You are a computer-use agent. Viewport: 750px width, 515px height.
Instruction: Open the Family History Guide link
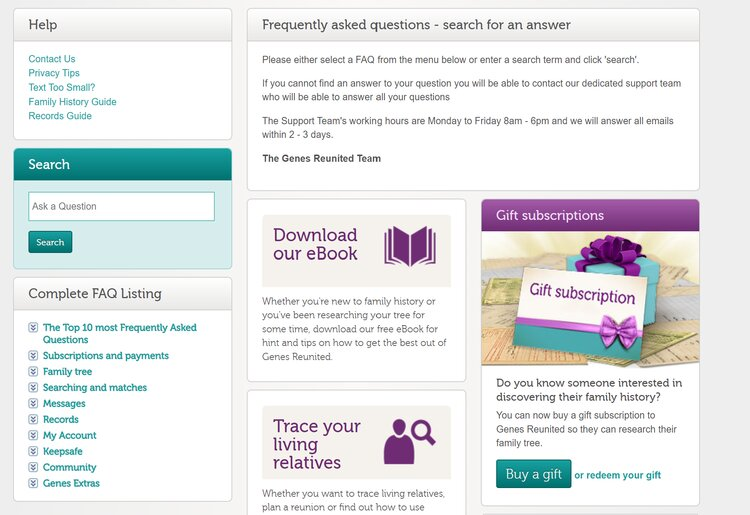tap(72, 102)
